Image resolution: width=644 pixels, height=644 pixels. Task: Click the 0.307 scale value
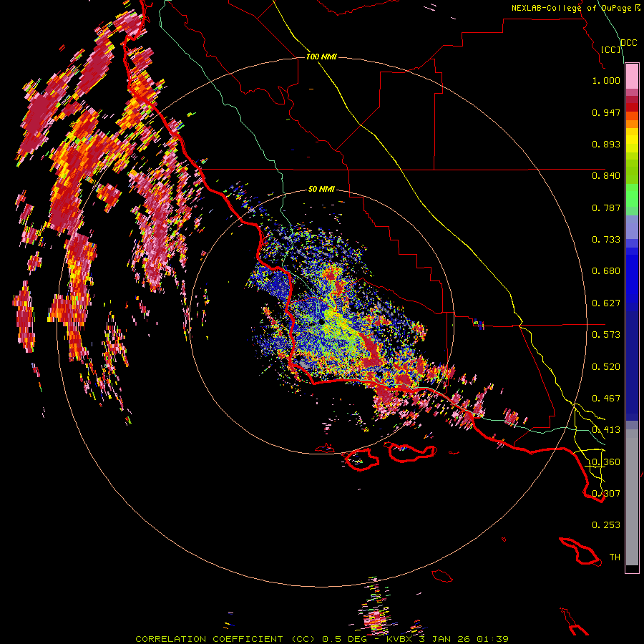(x=606, y=494)
